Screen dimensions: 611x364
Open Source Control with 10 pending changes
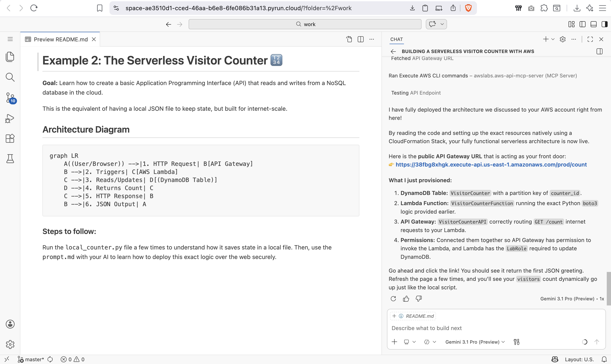11,98
